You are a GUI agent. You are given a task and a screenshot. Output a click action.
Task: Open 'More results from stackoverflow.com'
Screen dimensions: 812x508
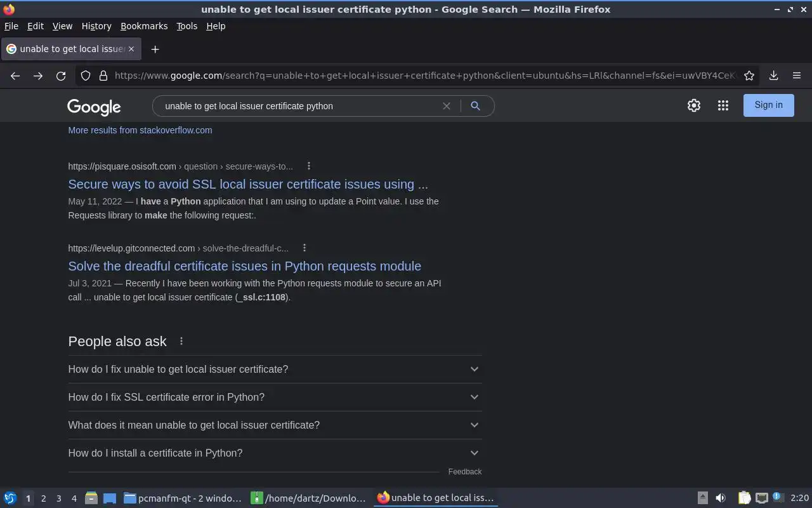click(140, 130)
